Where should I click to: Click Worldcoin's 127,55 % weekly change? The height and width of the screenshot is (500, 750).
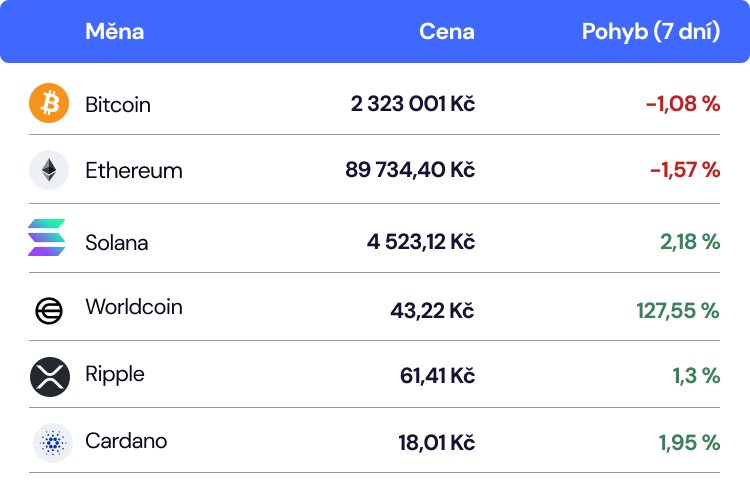(678, 311)
